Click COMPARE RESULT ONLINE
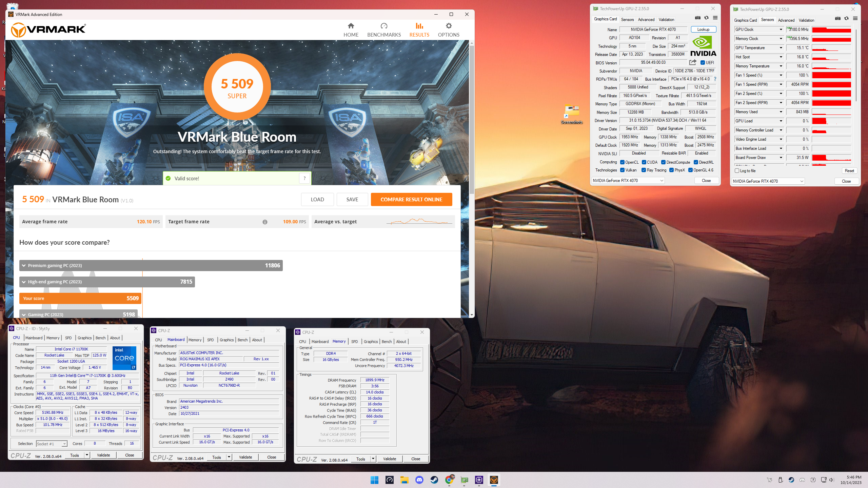Image resolution: width=868 pixels, height=488 pixels. tap(411, 200)
